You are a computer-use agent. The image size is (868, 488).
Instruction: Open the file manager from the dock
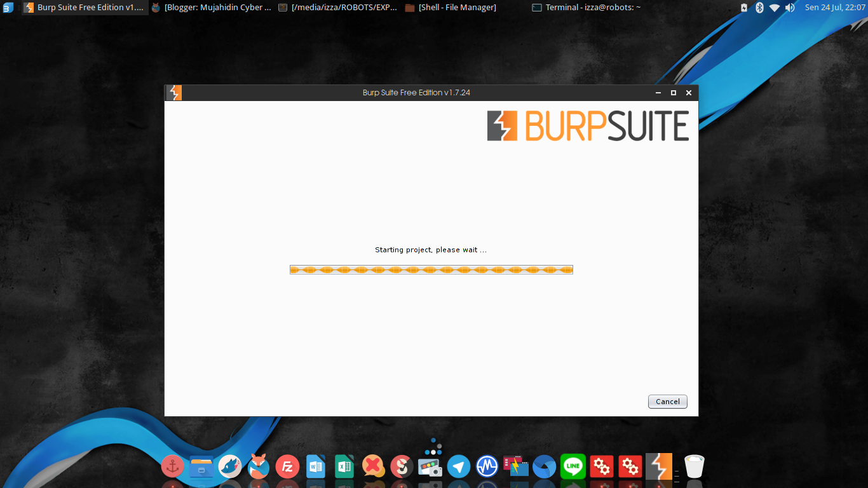pyautogui.click(x=201, y=467)
